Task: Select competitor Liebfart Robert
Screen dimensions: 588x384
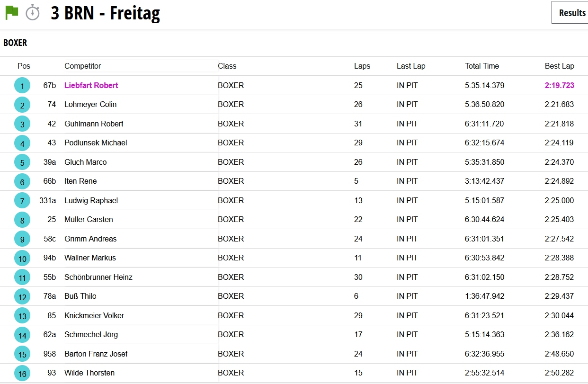Action: [91, 86]
